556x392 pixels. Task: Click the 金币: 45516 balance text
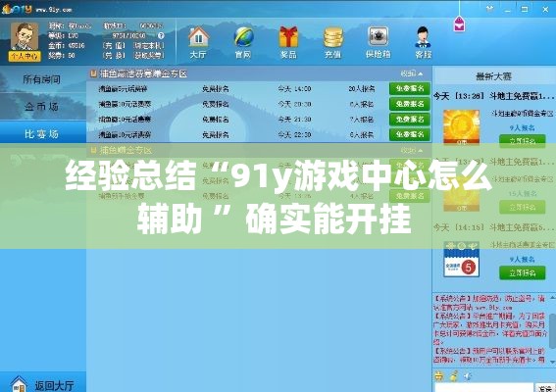tap(67, 46)
